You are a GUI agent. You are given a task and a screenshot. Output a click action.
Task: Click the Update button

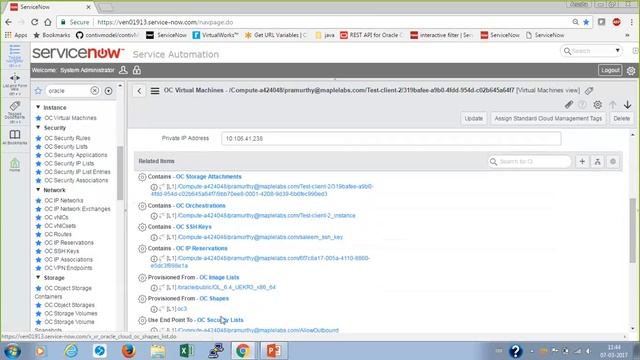473,118
